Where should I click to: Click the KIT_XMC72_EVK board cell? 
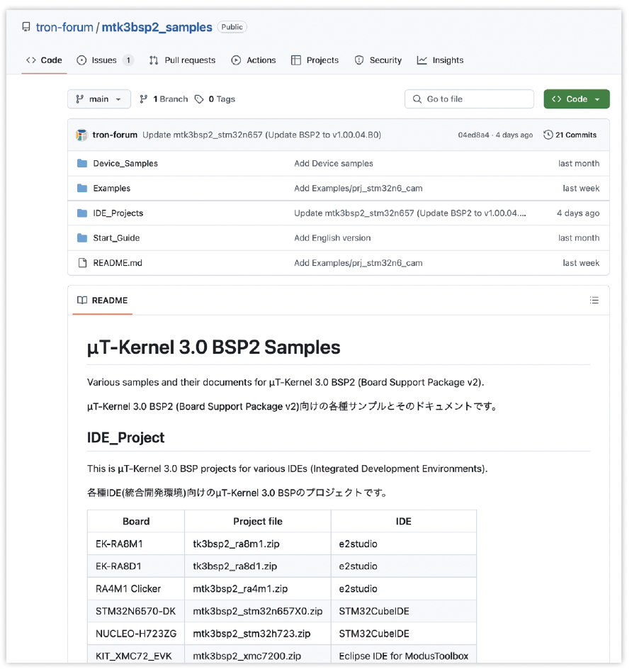(136, 654)
